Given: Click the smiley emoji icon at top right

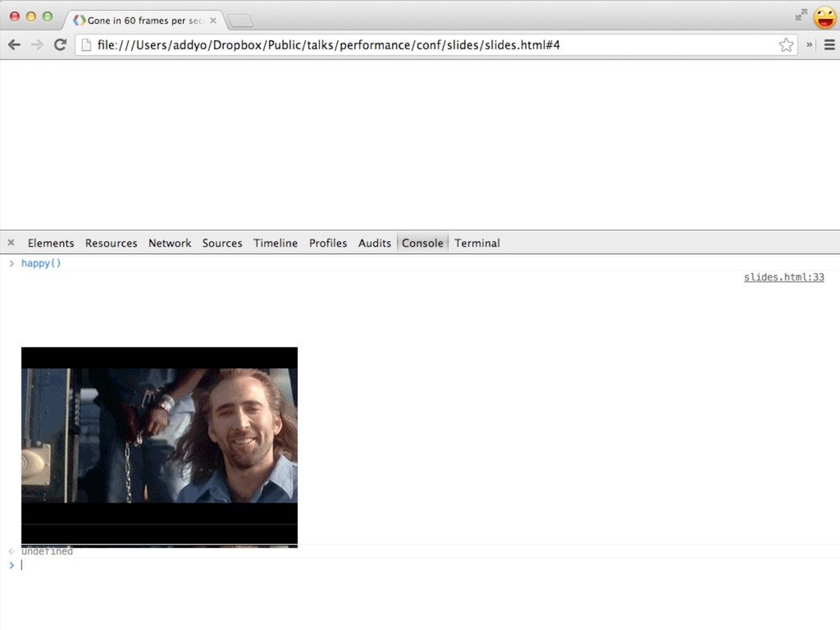Looking at the screenshot, I should pyautogui.click(x=824, y=17).
